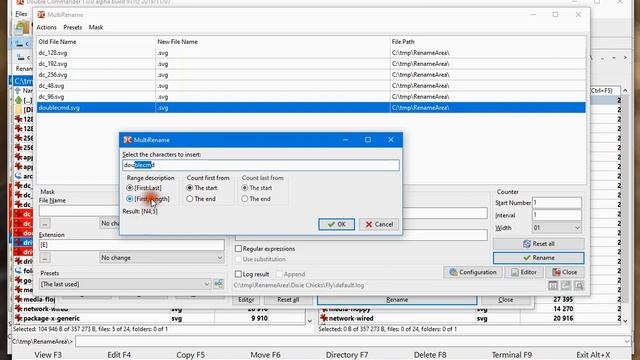Click the Move F6 function key button
This screenshot has width=640, height=360.
coord(265,355)
